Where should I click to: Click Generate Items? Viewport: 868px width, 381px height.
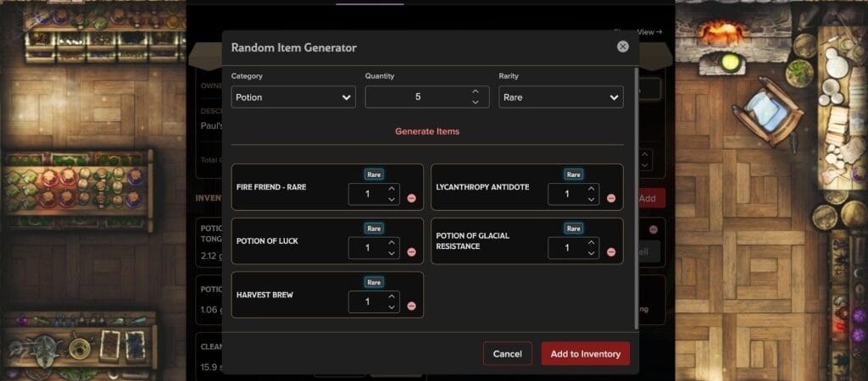pos(427,131)
